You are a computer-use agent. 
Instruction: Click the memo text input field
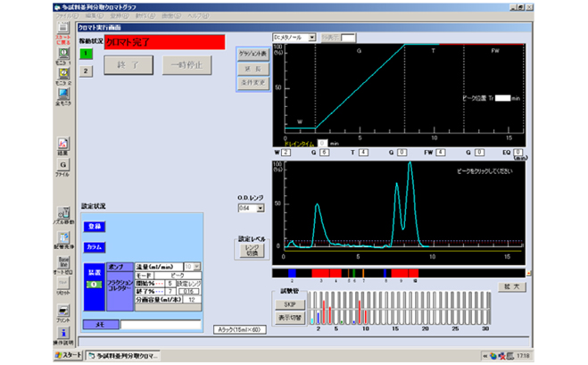click(161, 325)
